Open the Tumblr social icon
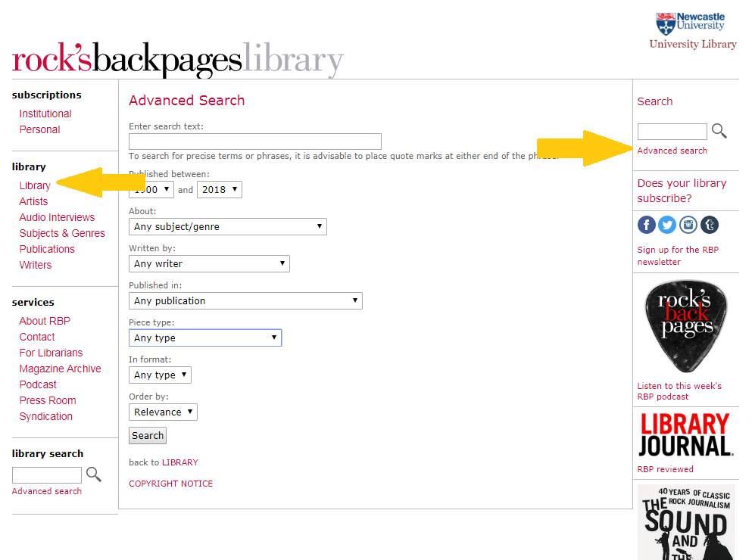Screen dimensions: 752x560 (x=710, y=225)
